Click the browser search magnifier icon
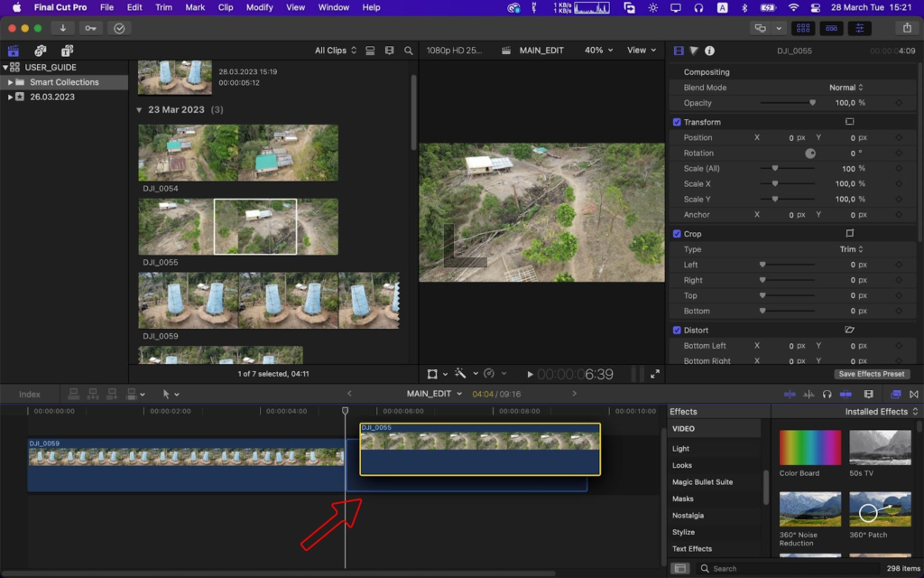 pyautogui.click(x=409, y=51)
